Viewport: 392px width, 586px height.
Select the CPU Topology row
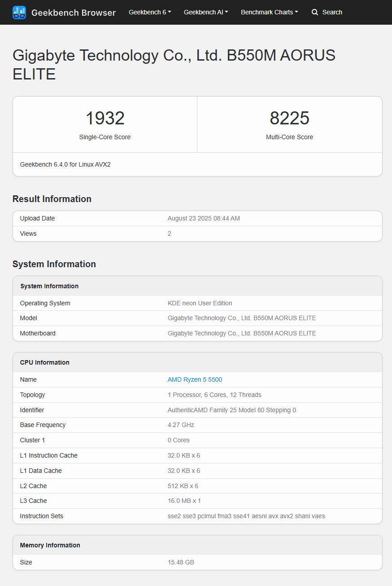[x=197, y=395]
